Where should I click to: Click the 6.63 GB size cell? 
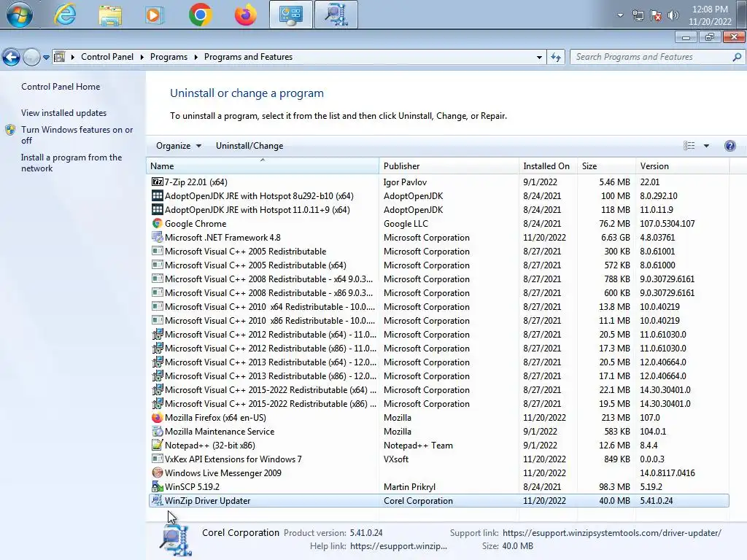pos(615,237)
